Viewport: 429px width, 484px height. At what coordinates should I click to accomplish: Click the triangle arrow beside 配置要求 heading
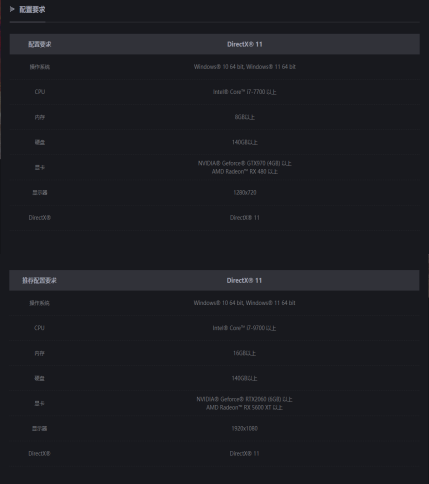click(12, 9)
